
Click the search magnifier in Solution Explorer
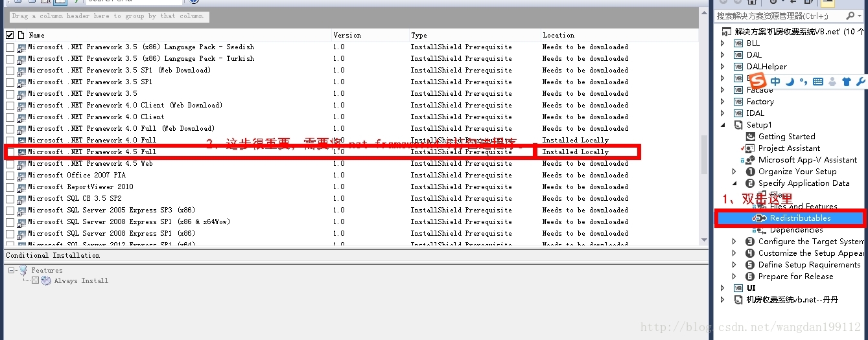tap(850, 16)
